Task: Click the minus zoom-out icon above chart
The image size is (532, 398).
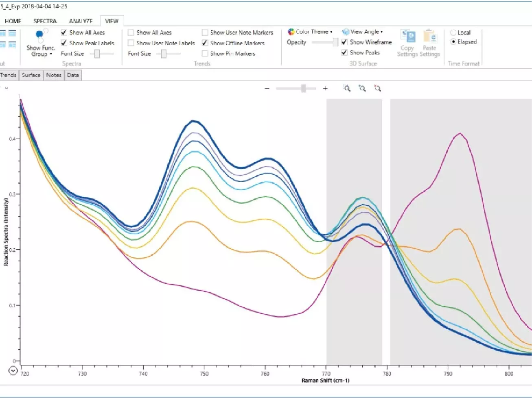Action: click(x=267, y=88)
